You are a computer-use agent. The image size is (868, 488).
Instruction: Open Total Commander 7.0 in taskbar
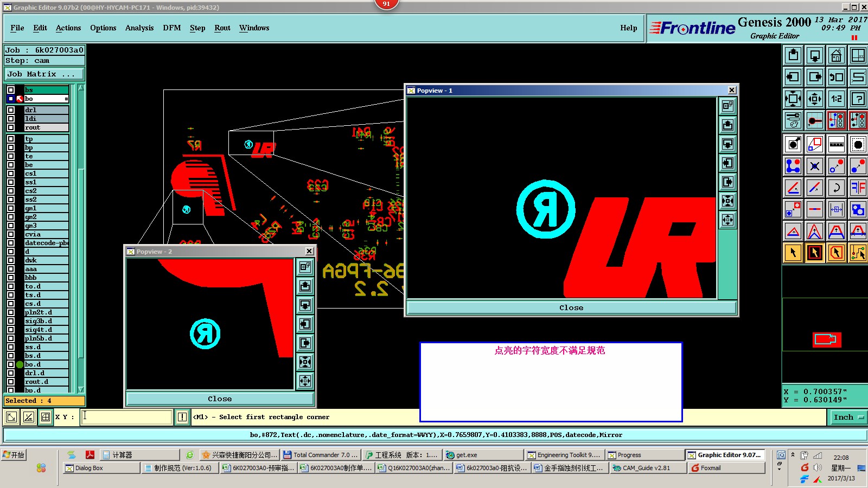point(321,455)
